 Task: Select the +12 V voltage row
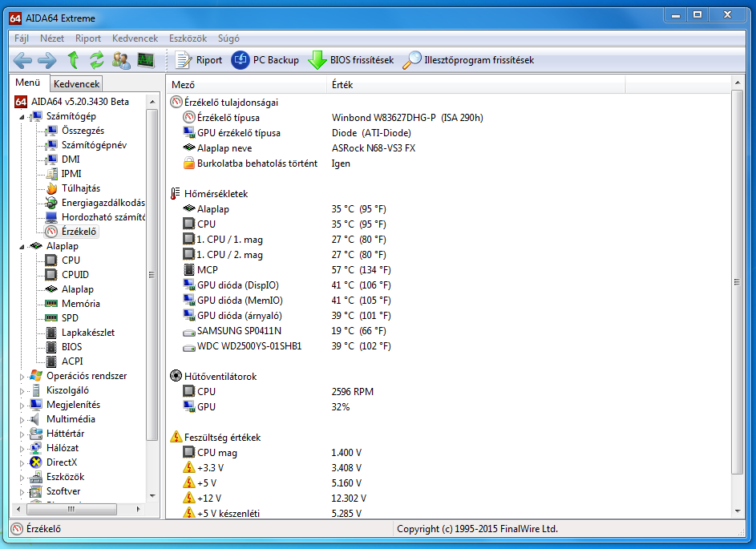click(275, 499)
